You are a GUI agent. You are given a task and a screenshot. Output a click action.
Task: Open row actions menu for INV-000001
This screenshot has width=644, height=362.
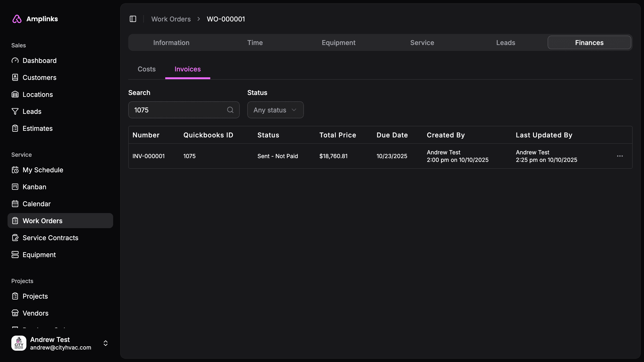click(619, 156)
